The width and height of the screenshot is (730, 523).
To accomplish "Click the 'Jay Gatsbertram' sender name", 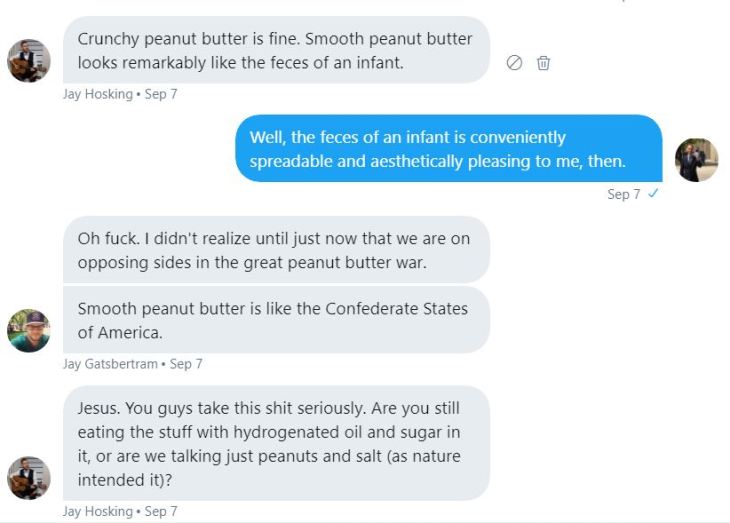I will pyautogui.click(x=110, y=364).
